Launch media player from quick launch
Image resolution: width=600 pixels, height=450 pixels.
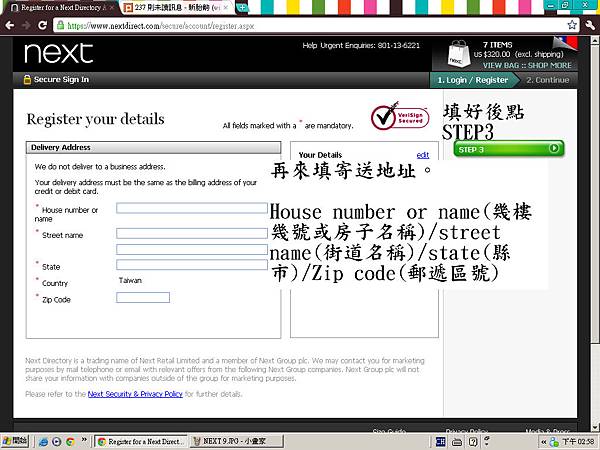pos(57,442)
